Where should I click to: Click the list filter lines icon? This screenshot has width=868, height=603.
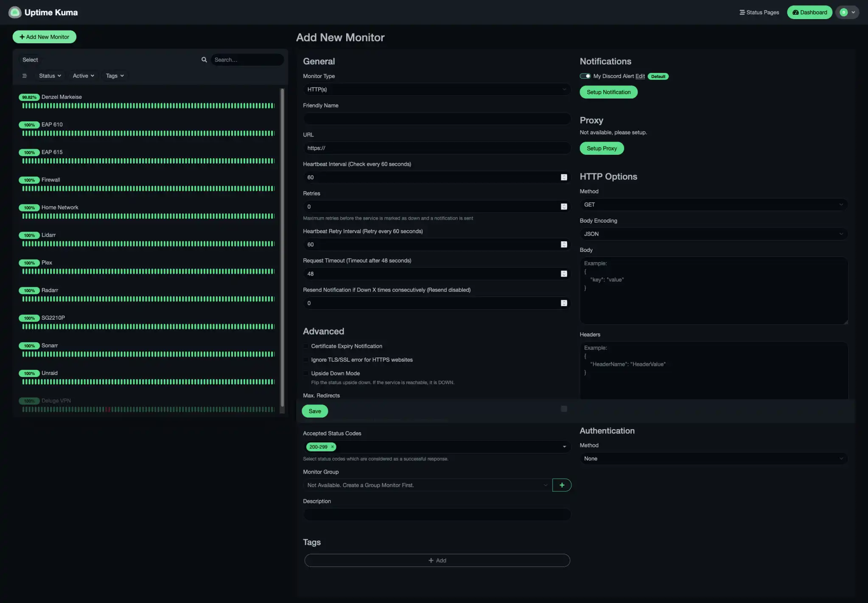(25, 76)
